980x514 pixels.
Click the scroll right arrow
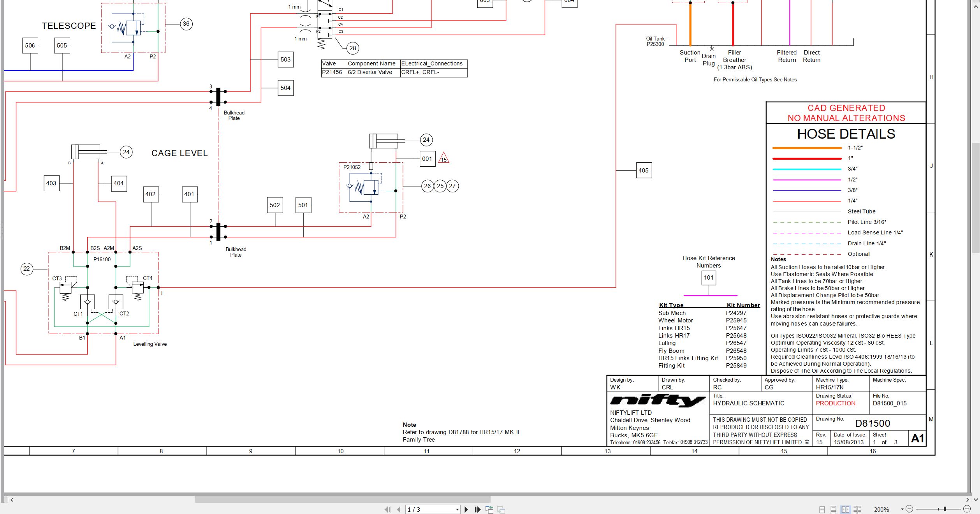968,500
